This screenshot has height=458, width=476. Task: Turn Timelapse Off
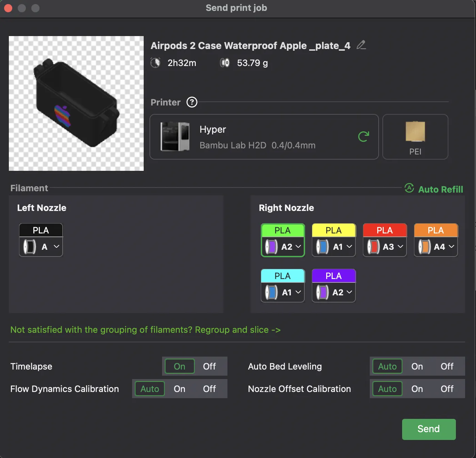(x=209, y=366)
